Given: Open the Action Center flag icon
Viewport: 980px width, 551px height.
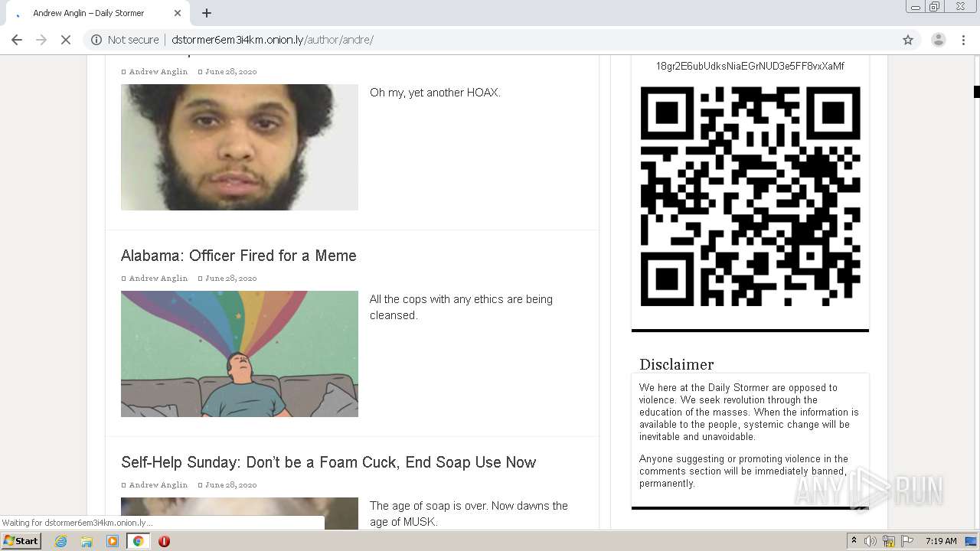Looking at the screenshot, I should coord(907,541).
